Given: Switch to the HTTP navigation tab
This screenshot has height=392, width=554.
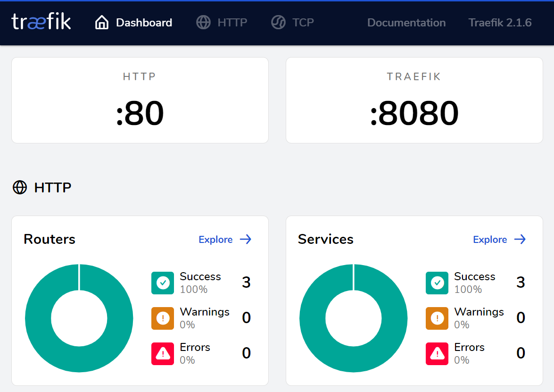Looking at the screenshot, I should (232, 23).
